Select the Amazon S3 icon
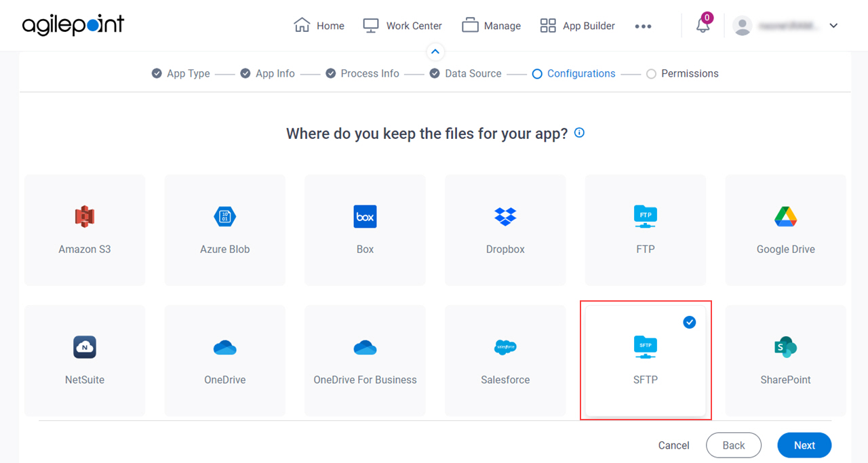Screen dimensions: 868x463 pos(85,216)
